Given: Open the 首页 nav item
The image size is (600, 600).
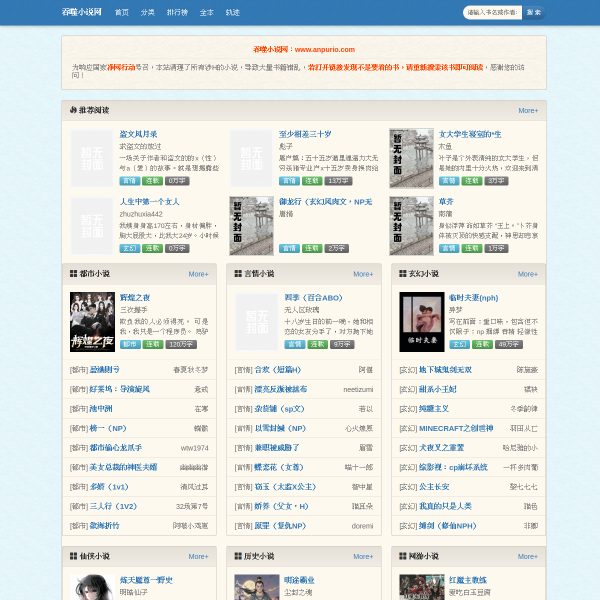Looking at the screenshot, I should click(x=122, y=13).
